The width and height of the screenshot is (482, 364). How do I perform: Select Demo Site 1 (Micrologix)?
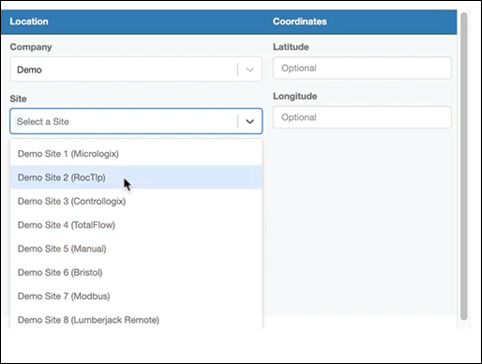pyautogui.click(x=136, y=154)
